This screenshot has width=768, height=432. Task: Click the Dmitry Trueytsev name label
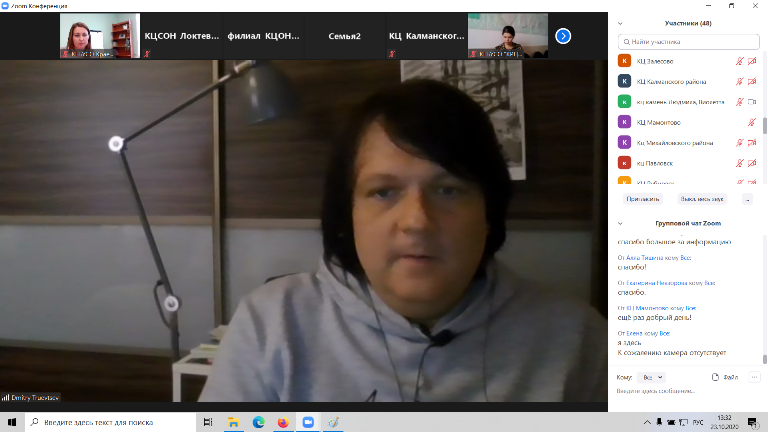click(34, 398)
